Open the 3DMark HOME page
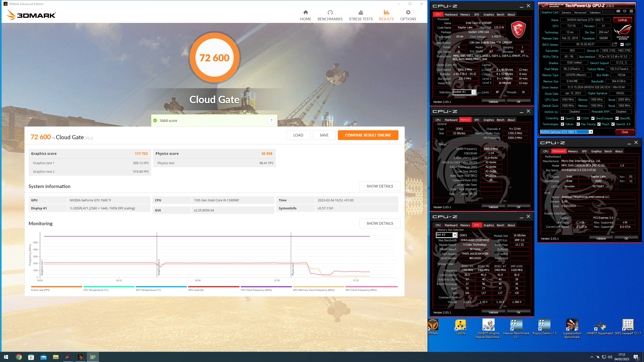The image size is (644, 362). pyautogui.click(x=305, y=16)
